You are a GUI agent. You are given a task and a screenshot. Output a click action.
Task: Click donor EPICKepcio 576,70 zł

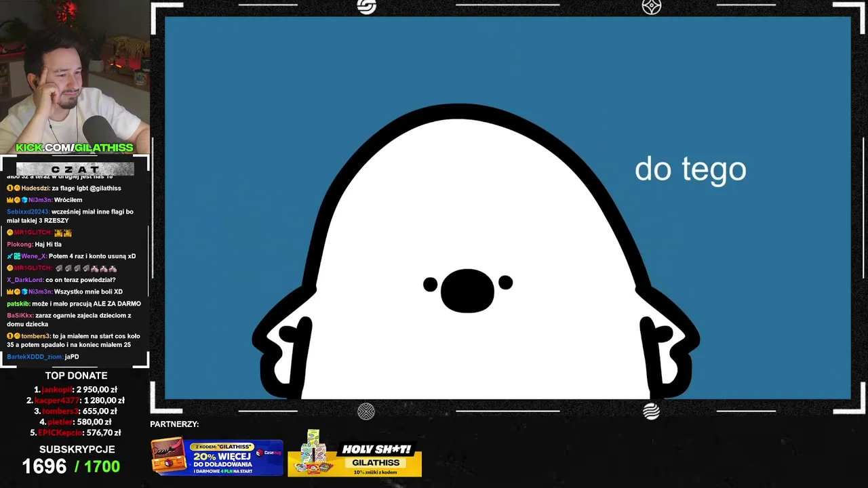click(x=75, y=432)
